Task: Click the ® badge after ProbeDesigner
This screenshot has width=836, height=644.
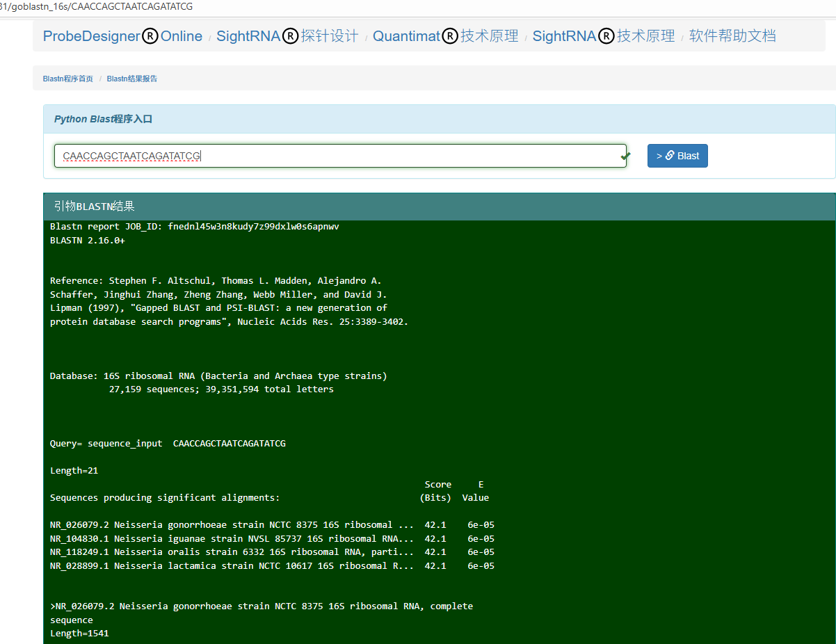Action: click(x=150, y=36)
